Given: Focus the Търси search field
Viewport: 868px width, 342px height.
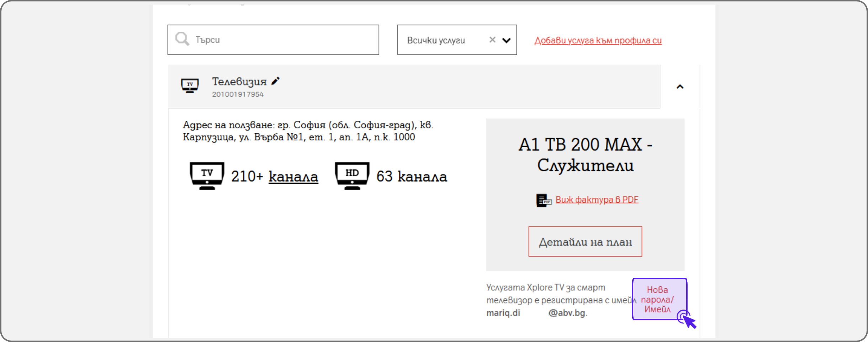Looking at the screenshot, I should point(273,40).
